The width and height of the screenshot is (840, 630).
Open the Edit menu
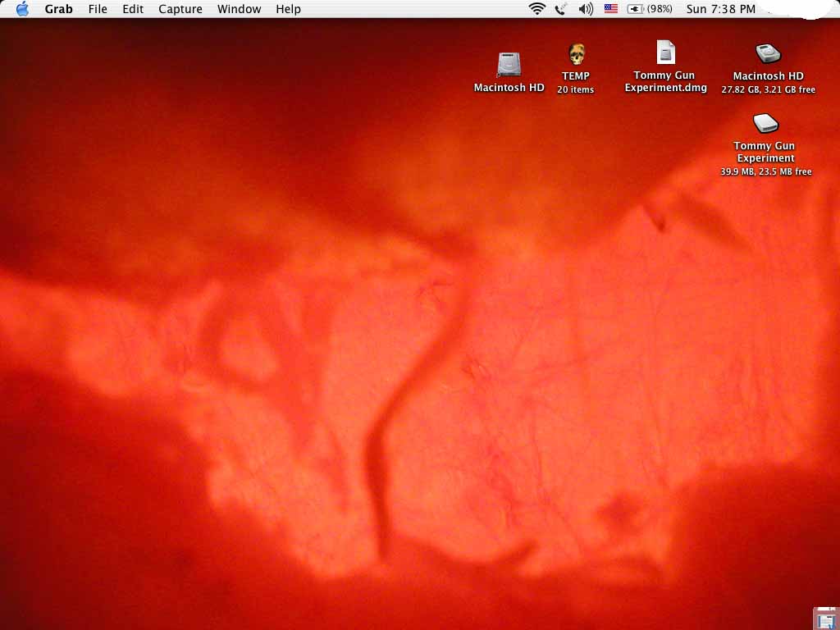[x=133, y=9]
